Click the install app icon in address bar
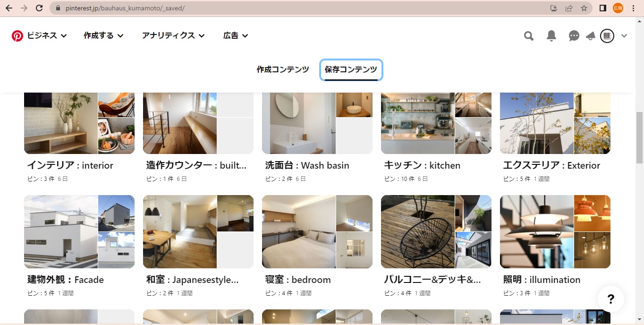The height and width of the screenshot is (325, 644). 554,8
